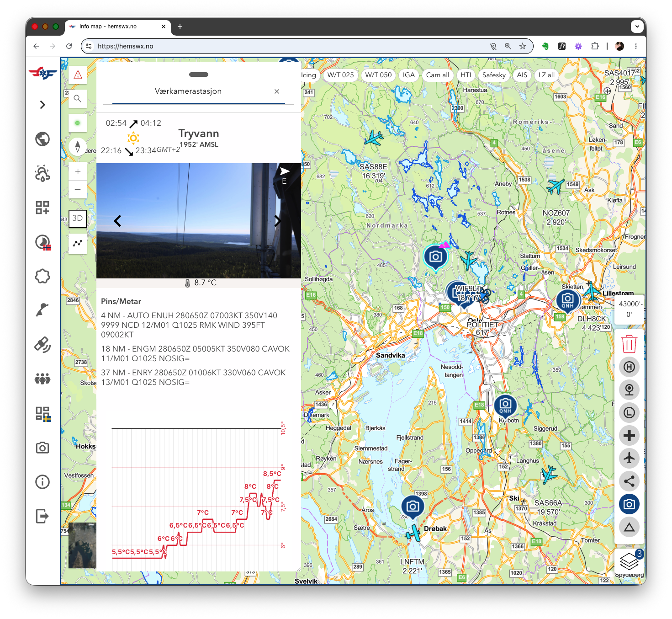Screen dimensions: 672x619
Task: Open the camera icon in left sidebar
Action: [42, 448]
